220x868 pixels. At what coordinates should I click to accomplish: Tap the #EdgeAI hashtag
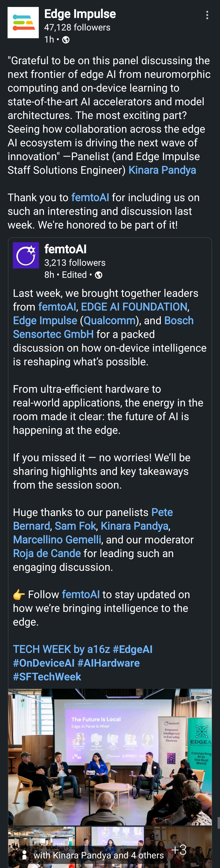point(132,649)
